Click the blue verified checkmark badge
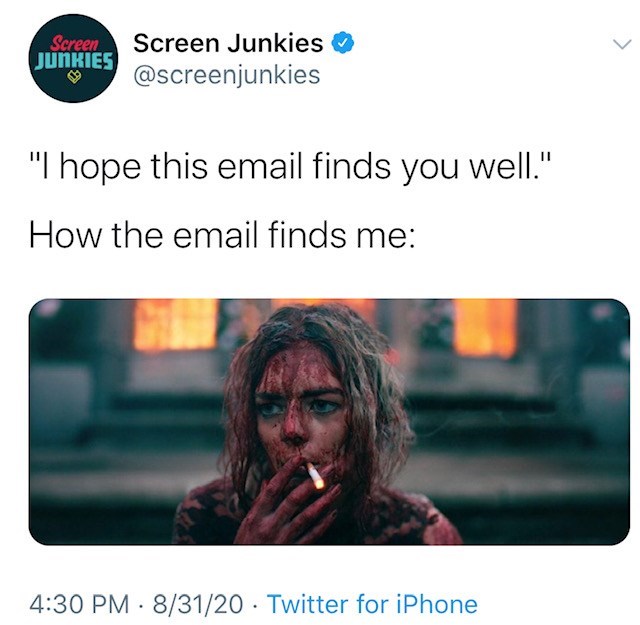 (342, 42)
